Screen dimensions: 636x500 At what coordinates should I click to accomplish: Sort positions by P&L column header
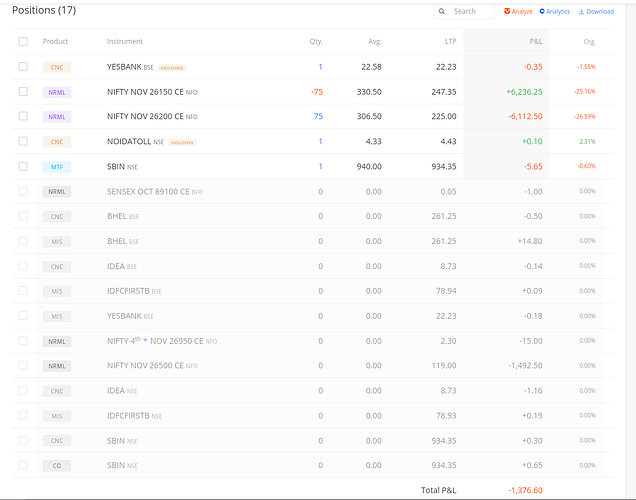tap(535, 41)
